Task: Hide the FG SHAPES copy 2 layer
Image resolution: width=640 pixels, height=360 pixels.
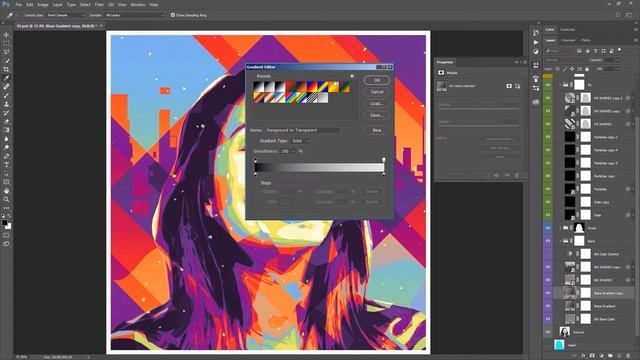Action: [x=548, y=98]
